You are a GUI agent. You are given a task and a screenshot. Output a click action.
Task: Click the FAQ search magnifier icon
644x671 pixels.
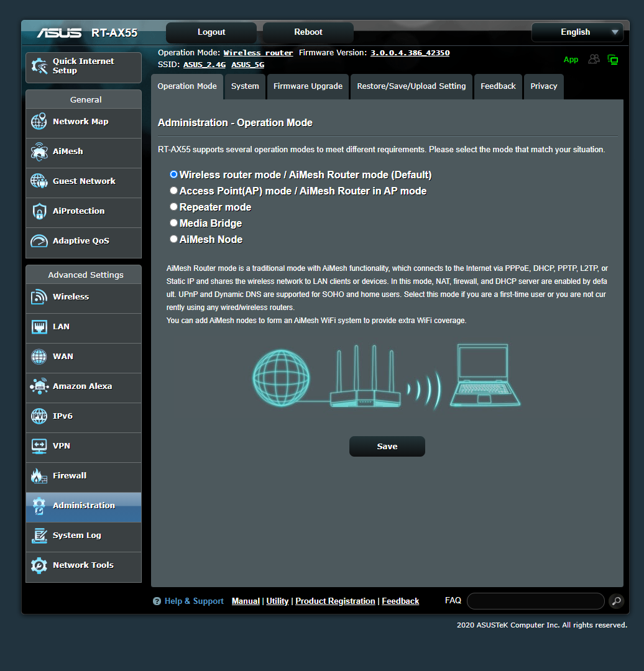pyautogui.click(x=616, y=601)
